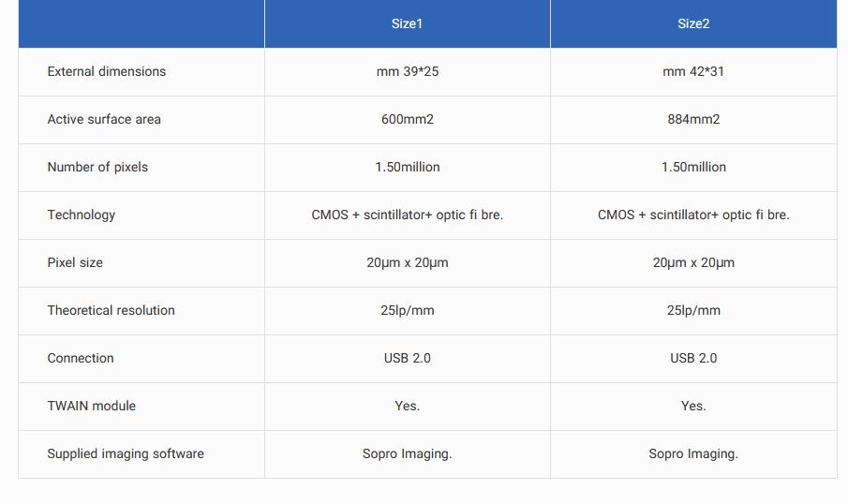
Task: Click the mm 42*31 dimensions cell
Action: click(x=693, y=71)
